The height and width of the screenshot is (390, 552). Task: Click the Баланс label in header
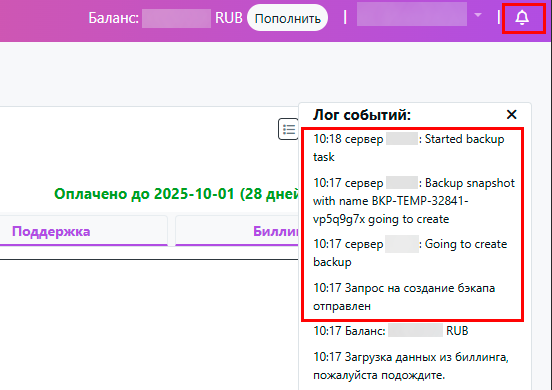[113, 18]
